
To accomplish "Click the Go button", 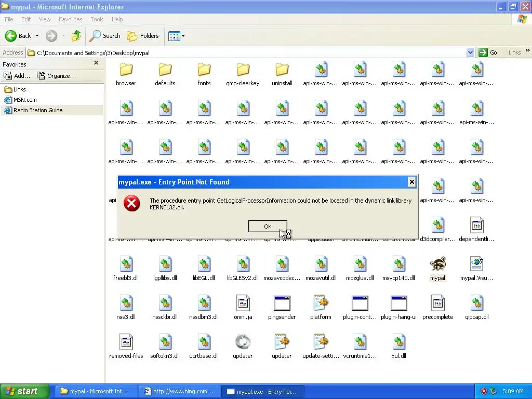I will (488, 52).
